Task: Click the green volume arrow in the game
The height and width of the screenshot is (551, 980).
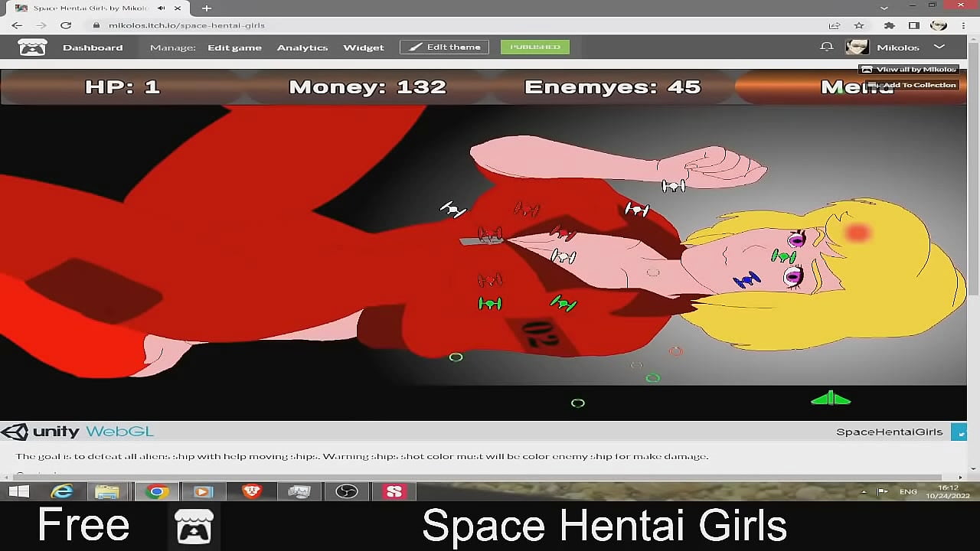Action: click(831, 398)
